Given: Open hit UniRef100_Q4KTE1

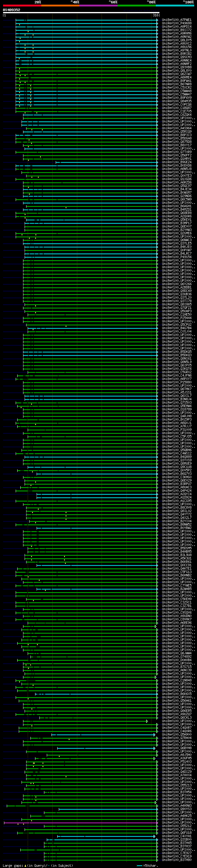Looking at the screenshot, I should (x=176, y=569).
